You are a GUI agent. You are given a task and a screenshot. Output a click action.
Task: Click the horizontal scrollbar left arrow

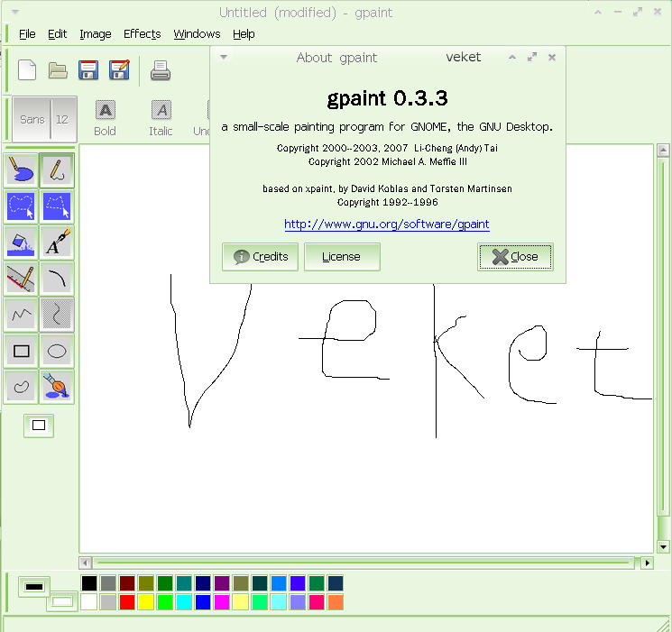(86, 563)
